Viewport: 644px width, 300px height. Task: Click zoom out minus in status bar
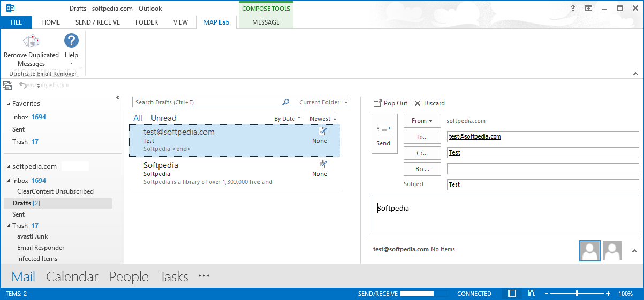[546, 294]
